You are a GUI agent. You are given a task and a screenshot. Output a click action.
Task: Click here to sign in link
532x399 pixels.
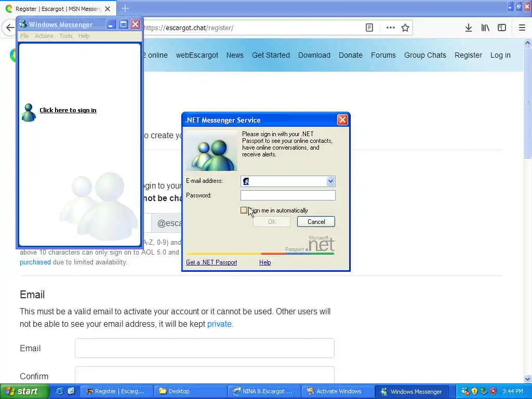pyautogui.click(x=68, y=110)
